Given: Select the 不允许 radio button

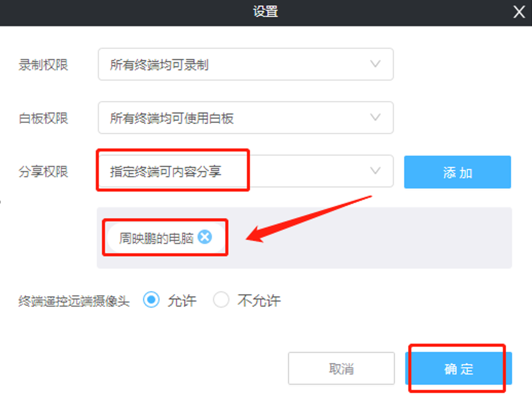Looking at the screenshot, I should pyautogui.click(x=221, y=300).
